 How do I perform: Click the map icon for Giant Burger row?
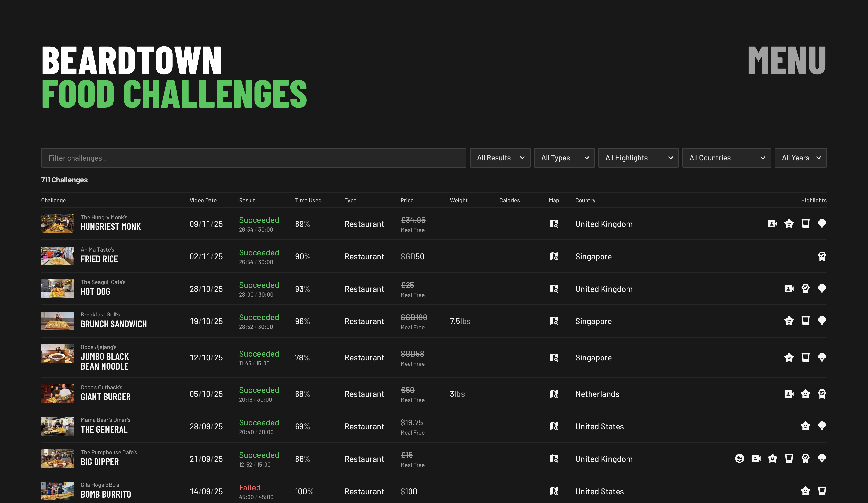coord(554,394)
